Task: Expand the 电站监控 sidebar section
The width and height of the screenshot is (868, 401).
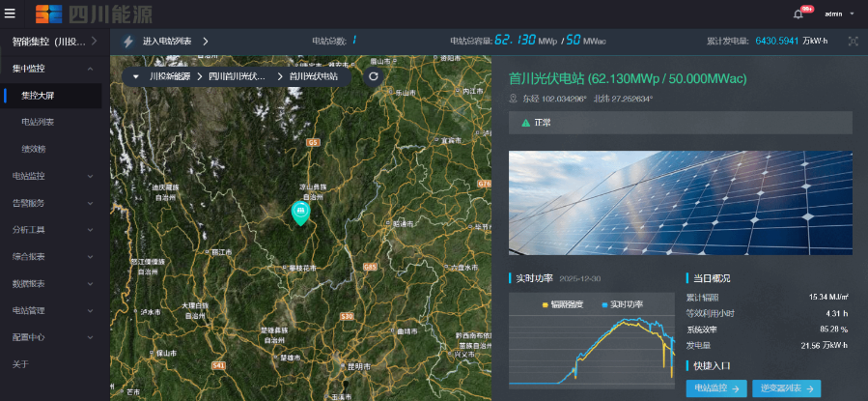Action: tap(50, 176)
